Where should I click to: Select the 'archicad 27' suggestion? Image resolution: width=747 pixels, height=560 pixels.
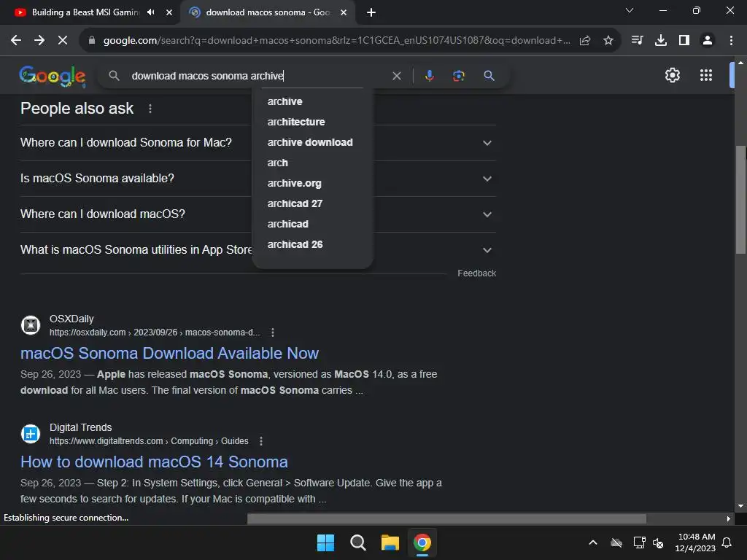(312, 204)
